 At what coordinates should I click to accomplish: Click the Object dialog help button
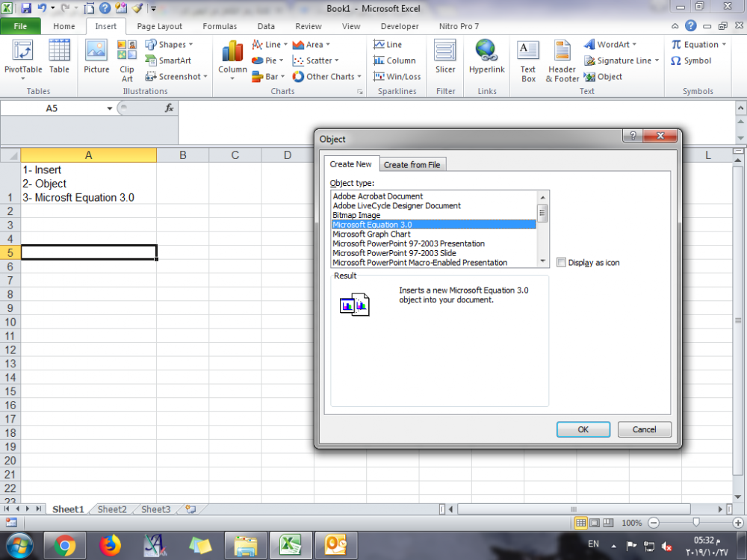pos(633,136)
